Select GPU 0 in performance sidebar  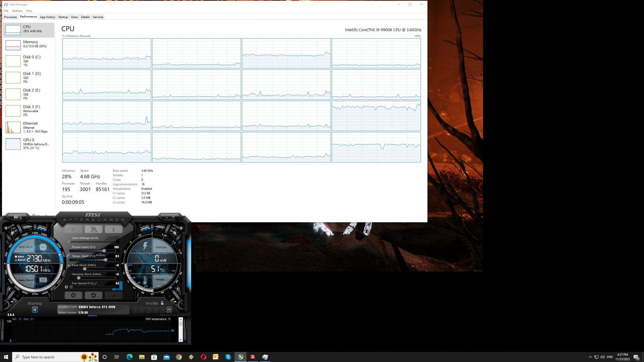(x=29, y=144)
